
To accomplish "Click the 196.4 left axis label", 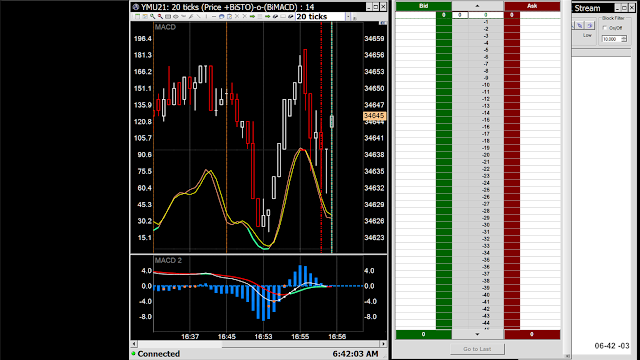I will 142,39.
